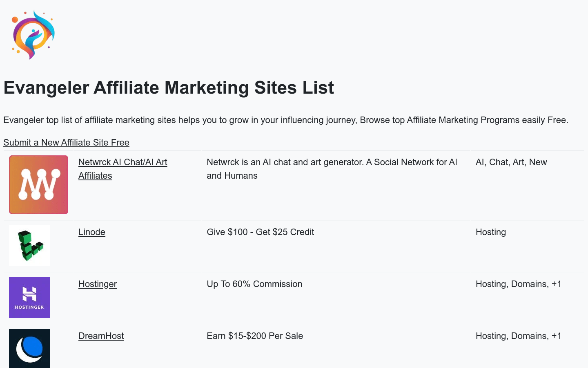The height and width of the screenshot is (368, 588).
Task: Visit the Hostinger link
Action: [98, 284]
